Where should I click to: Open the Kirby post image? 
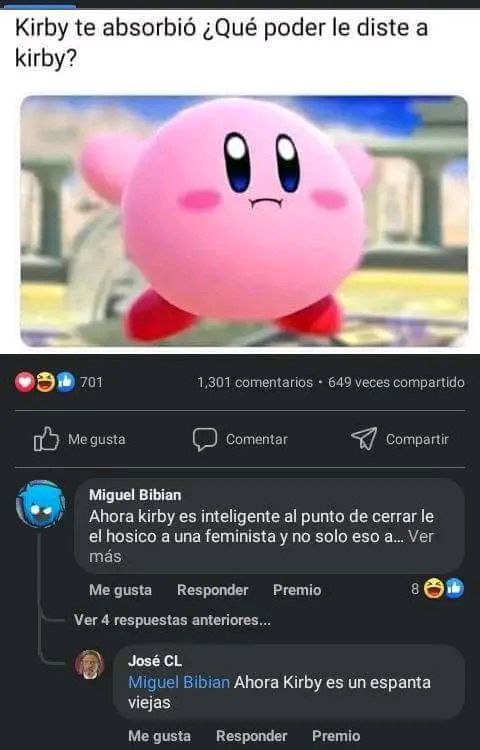pos(244,221)
